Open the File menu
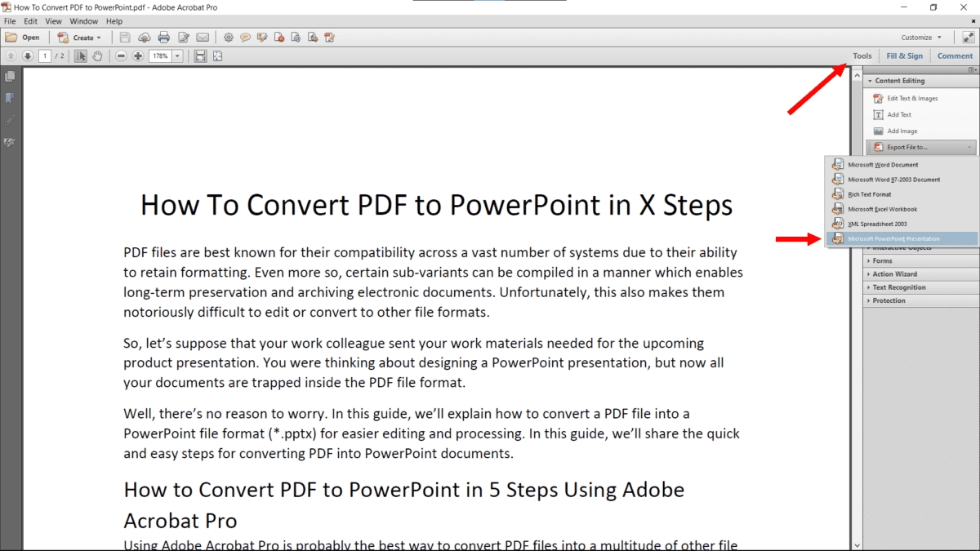This screenshot has height=551, width=980. [10, 21]
